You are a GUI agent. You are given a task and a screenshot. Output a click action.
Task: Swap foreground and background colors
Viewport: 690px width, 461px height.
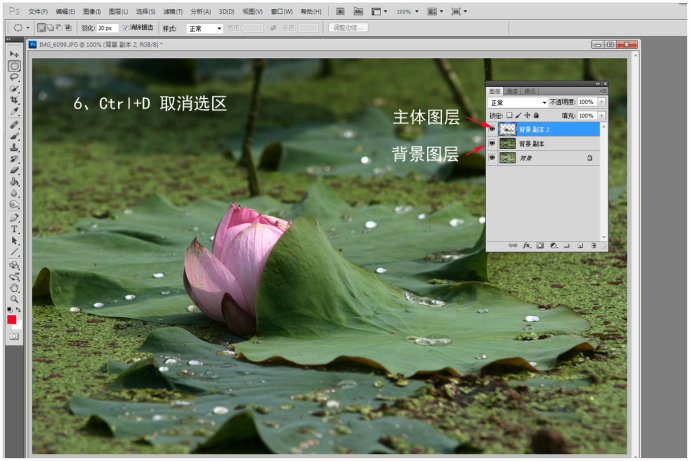[18, 310]
